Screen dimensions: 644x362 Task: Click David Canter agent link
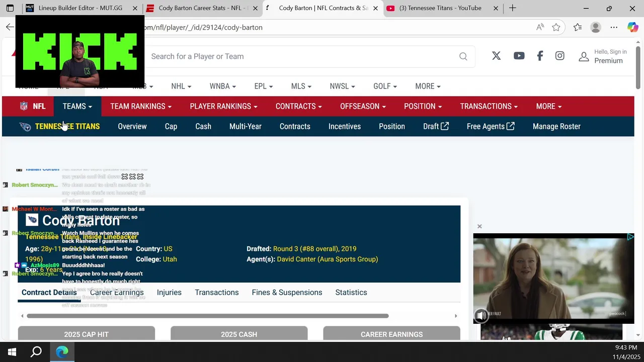pyautogui.click(x=327, y=259)
